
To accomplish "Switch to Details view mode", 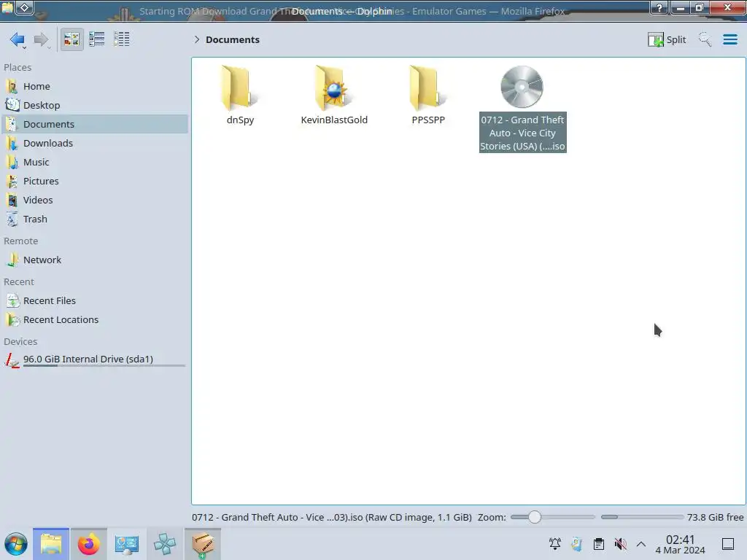I will pos(122,39).
